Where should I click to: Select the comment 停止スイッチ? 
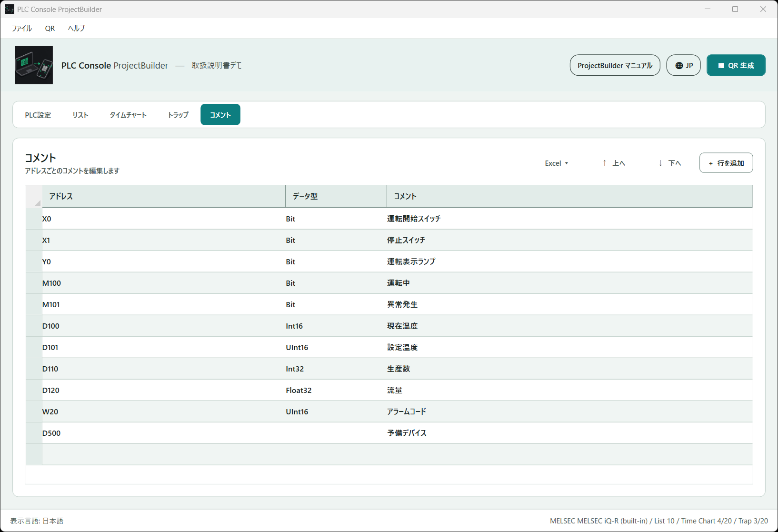point(570,240)
